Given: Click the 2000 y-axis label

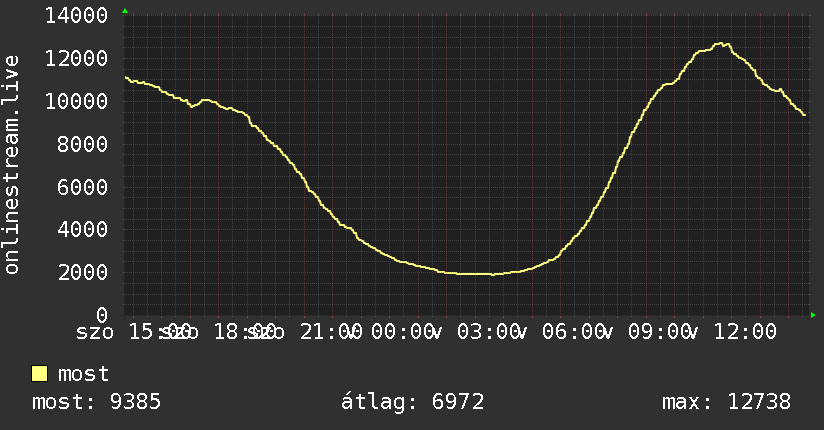Looking at the screenshot, I should pos(83,272).
